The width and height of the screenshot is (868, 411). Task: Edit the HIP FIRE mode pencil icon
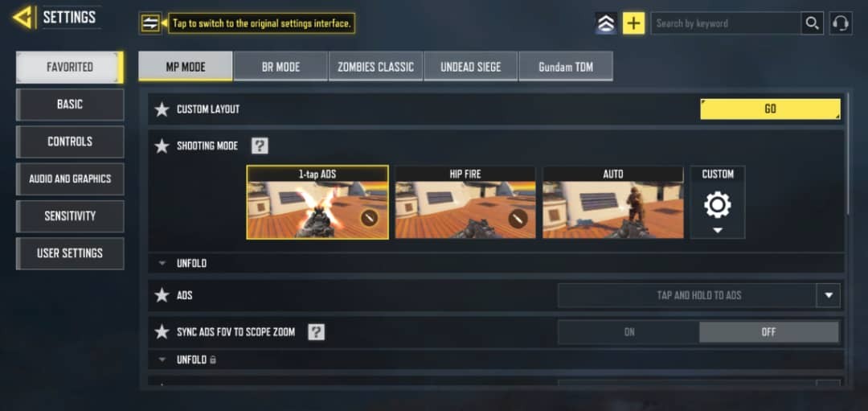coord(517,218)
